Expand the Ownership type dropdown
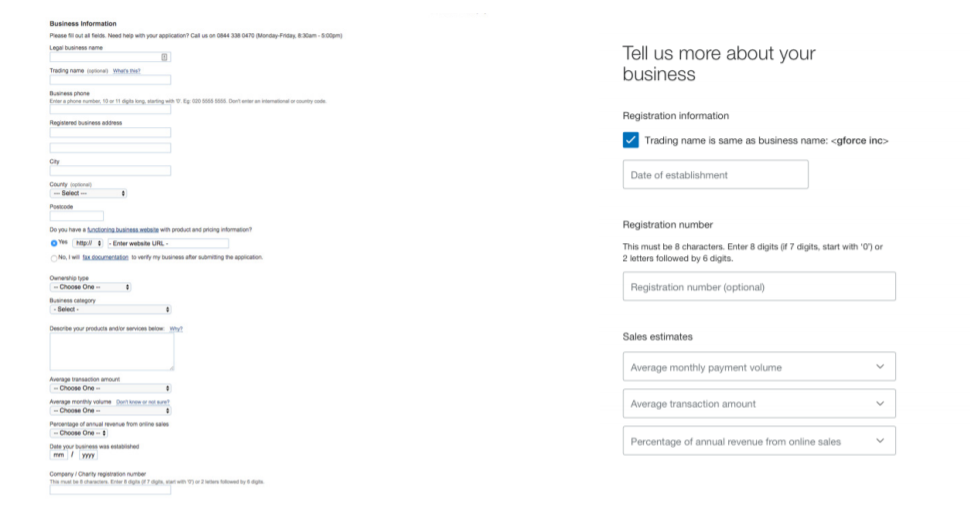 tap(90, 287)
